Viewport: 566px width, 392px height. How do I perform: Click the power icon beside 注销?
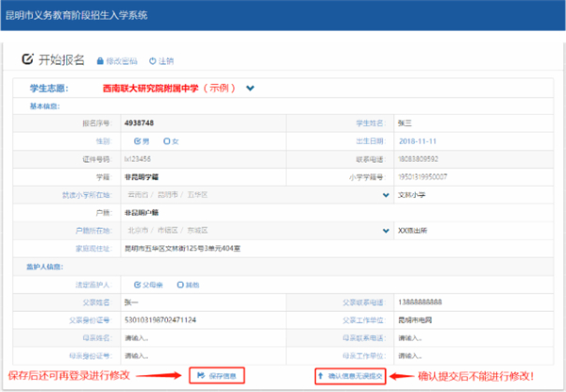coord(153,60)
